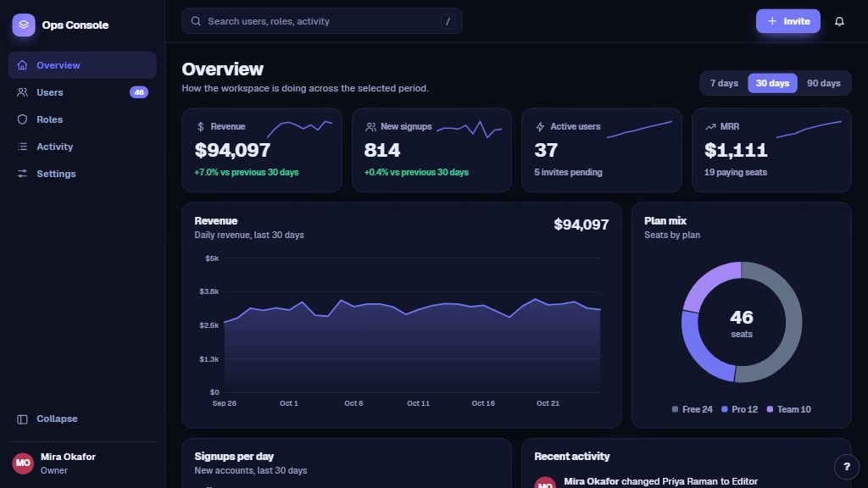
Task: Click the plan mix donut chart center
Action: click(x=741, y=323)
